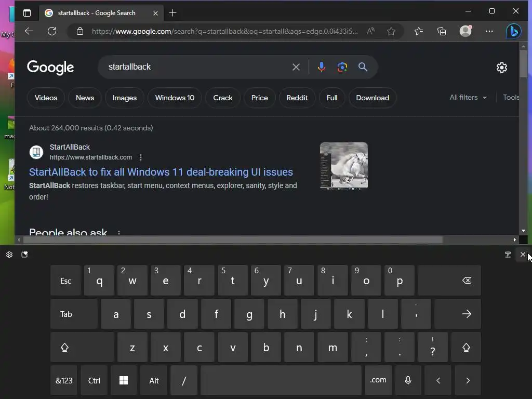Tap the keyboard enter arrow key
Screen dimensions: 532x399
point(457,314)
